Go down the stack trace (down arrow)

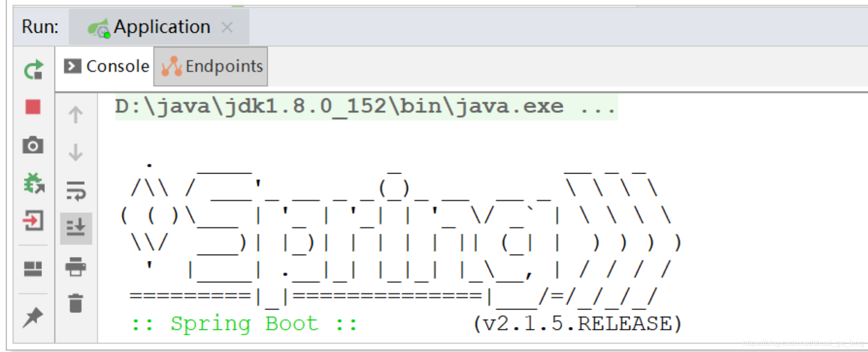tap(76, 152)
